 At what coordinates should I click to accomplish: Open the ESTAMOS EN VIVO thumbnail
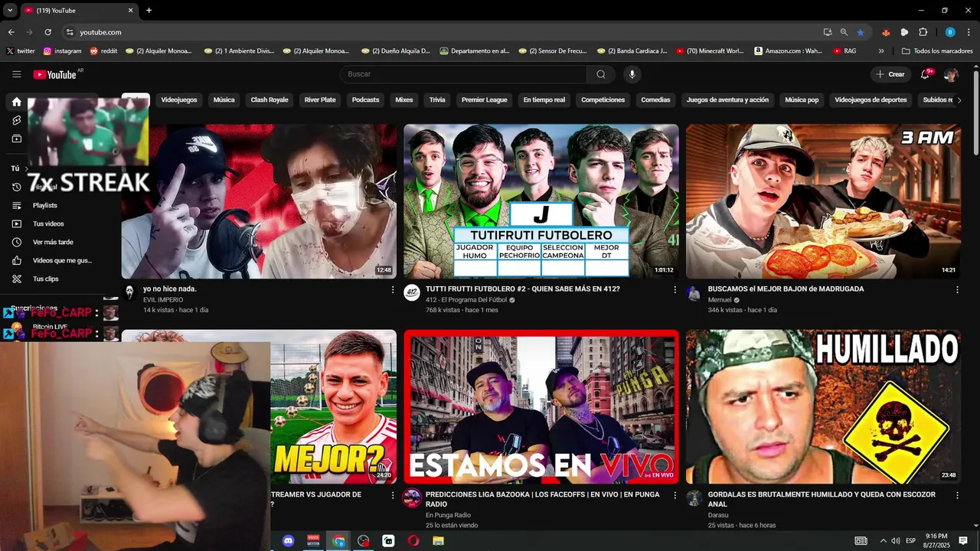[x=541, y=407]
